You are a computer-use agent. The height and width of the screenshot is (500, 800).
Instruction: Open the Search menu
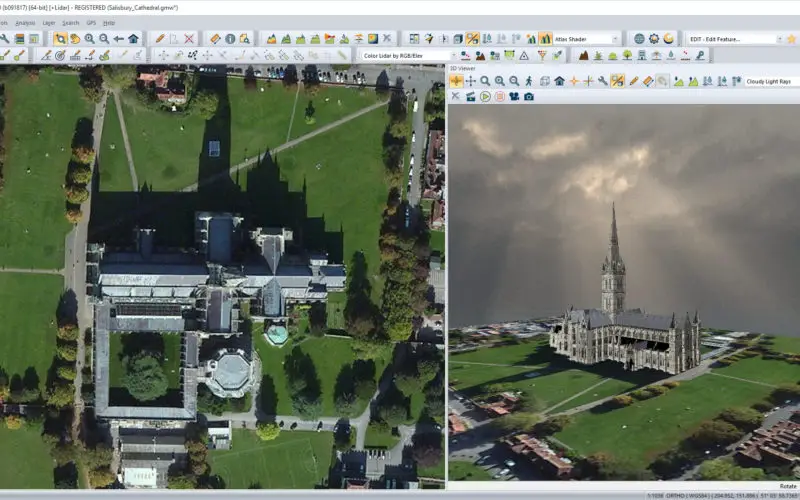pyautogui.click(x=70, y=23)
